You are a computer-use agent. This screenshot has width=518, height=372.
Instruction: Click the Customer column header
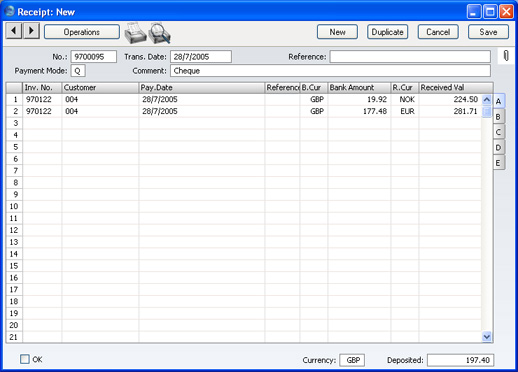[x=100, y=88]
